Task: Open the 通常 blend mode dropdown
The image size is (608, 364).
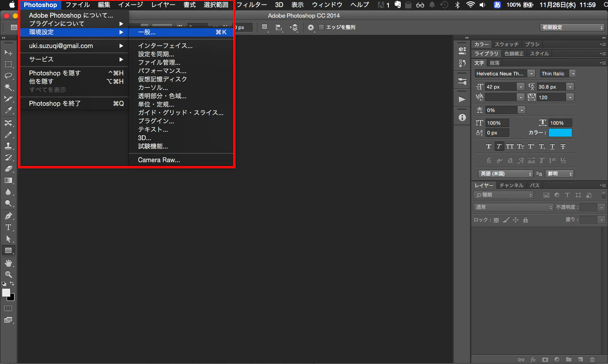Action: click(x=514, y=207)
